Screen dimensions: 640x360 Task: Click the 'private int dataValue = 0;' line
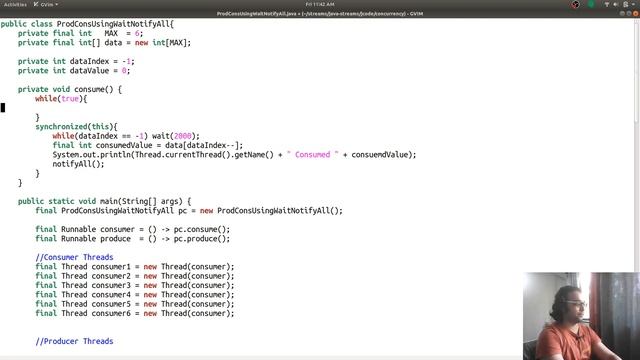74,71
